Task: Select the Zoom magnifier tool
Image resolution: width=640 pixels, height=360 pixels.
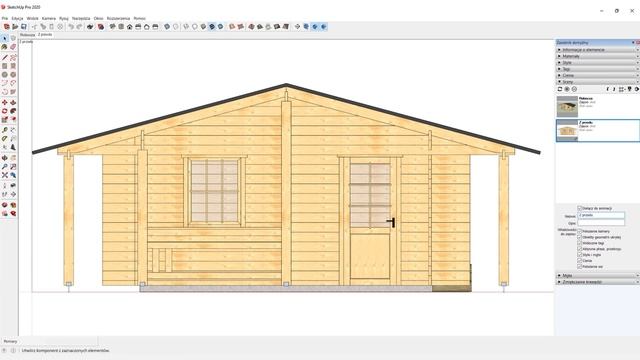Action: (4, 167)
